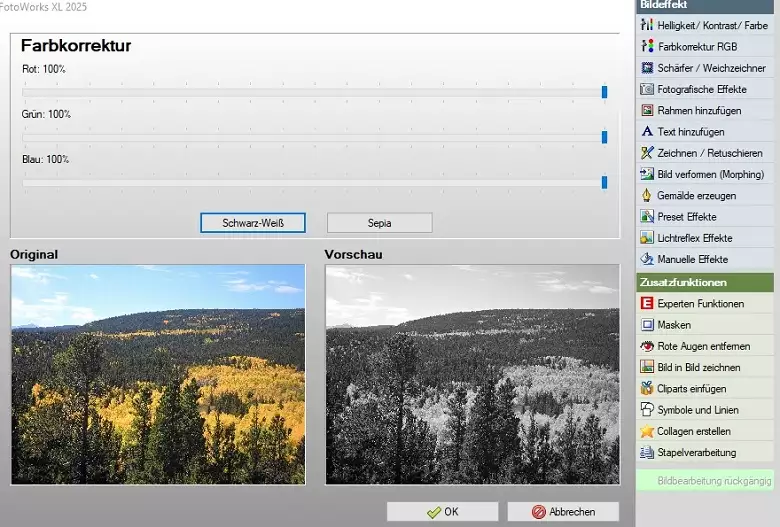The height and width of the screenshot is (527, 780).
Task: Click the Vorschau grayscale preview image
Action: 473,374
